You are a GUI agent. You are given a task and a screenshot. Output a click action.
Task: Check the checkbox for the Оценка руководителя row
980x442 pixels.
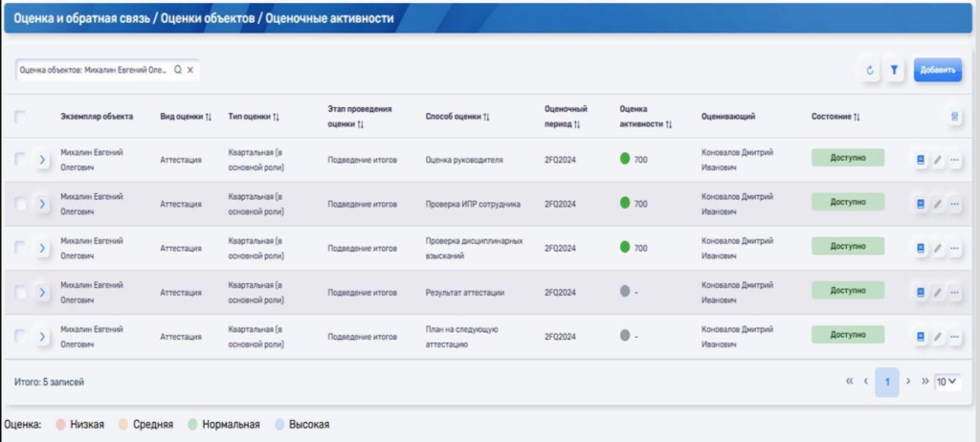click(20, 160)
